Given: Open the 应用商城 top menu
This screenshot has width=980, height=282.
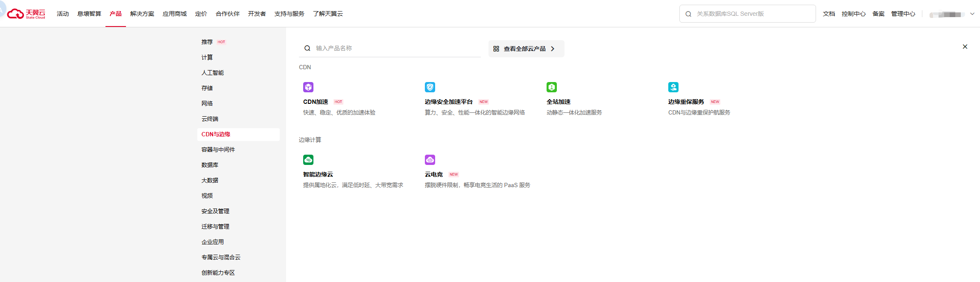Looking at the screenshot, I should tap(175, 14).
